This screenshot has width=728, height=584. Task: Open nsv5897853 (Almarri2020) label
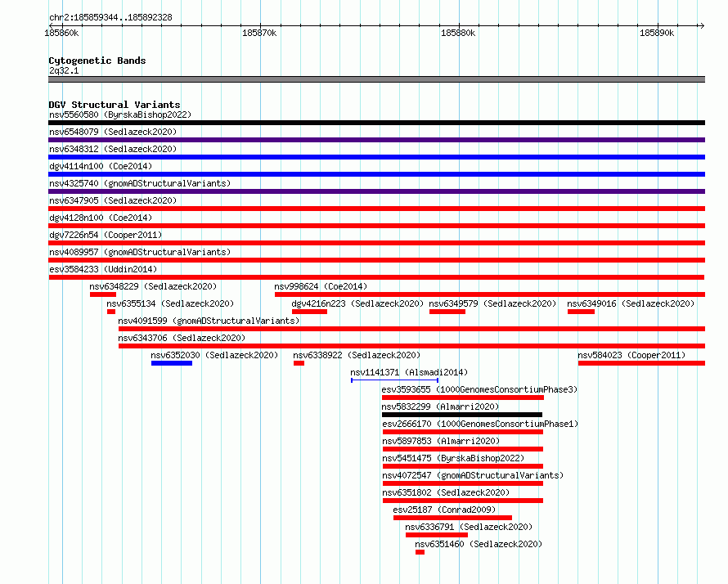pyautogui.click(x=441, y=441)
